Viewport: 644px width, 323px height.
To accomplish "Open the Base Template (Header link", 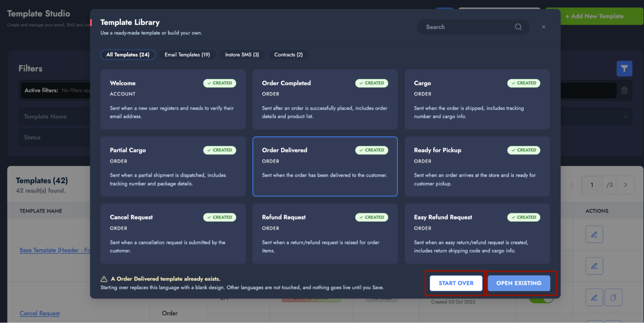I will (x=55, y=250).
